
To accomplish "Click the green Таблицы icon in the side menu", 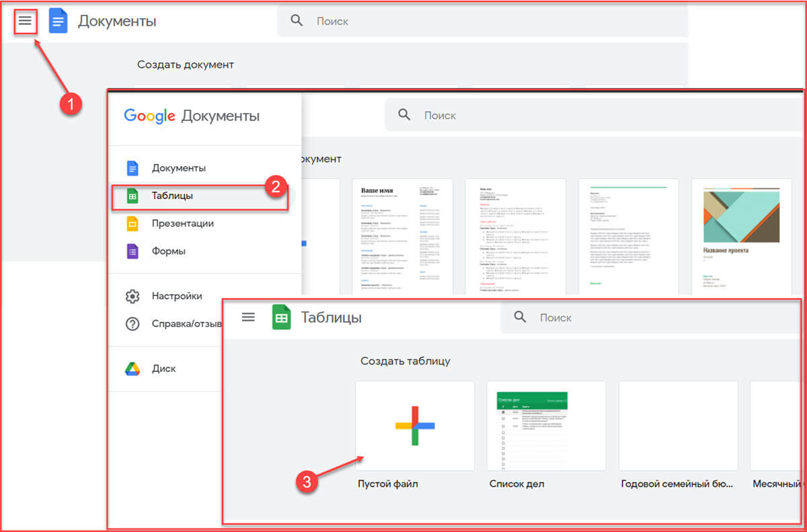I will [132, 196].
